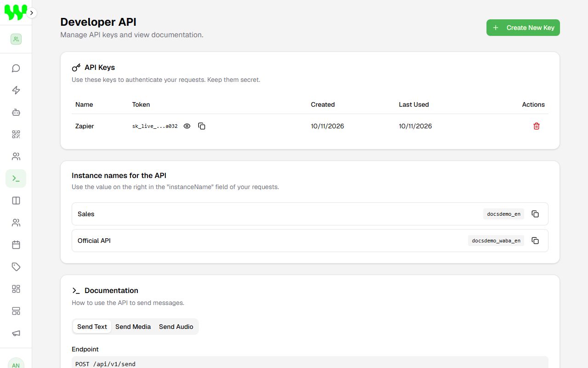The height and width of the screenshot is (368, 588).
Task: Delete the Zapier API key
Action: tap(536, 126)
